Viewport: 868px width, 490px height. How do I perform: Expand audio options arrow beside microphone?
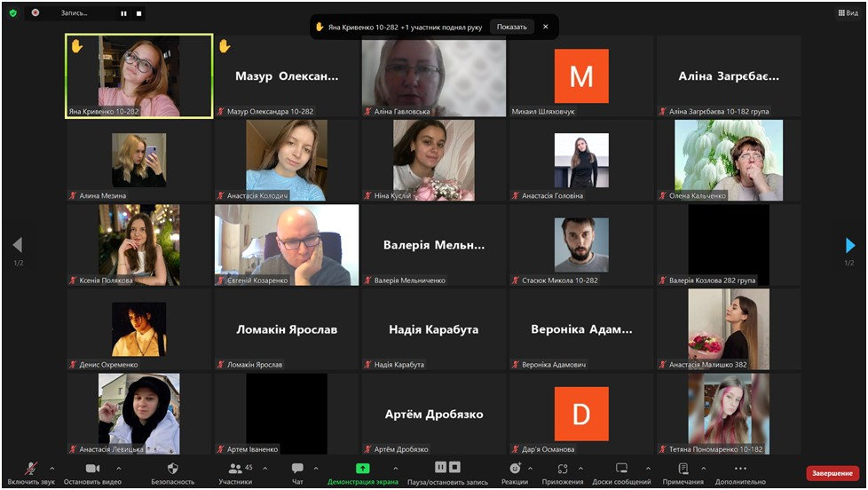(52, 469)
